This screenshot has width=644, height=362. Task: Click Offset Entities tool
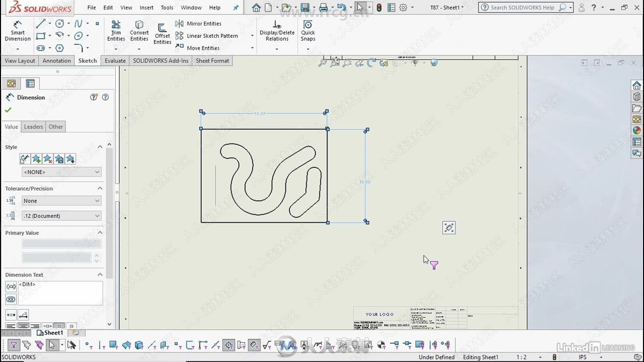click(162, 34)
